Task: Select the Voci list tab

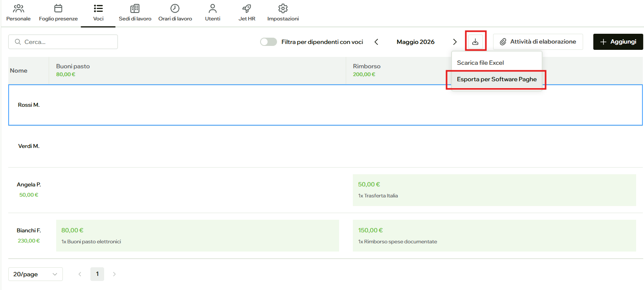Action: pos(98,13)
